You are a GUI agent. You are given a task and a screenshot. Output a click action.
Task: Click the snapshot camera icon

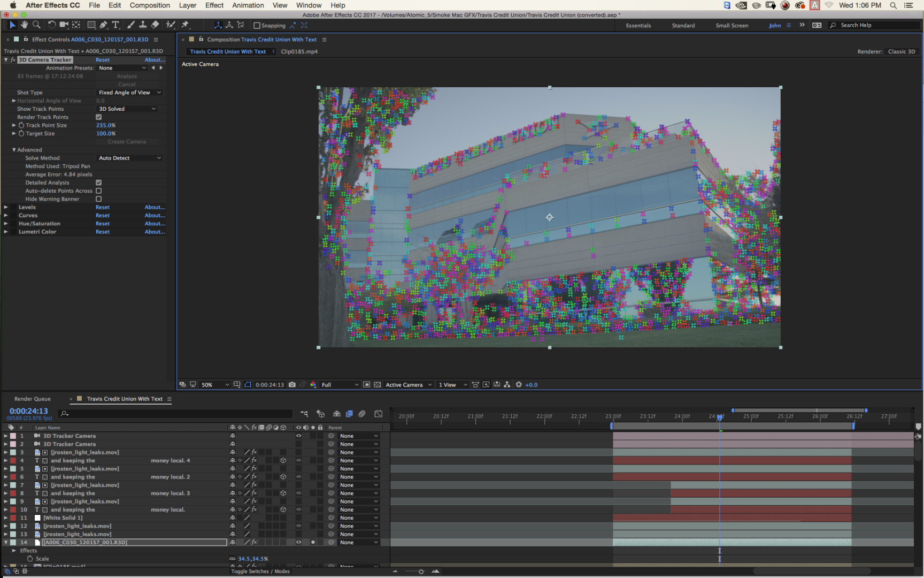pyautogui.click(x=292, y=385)
